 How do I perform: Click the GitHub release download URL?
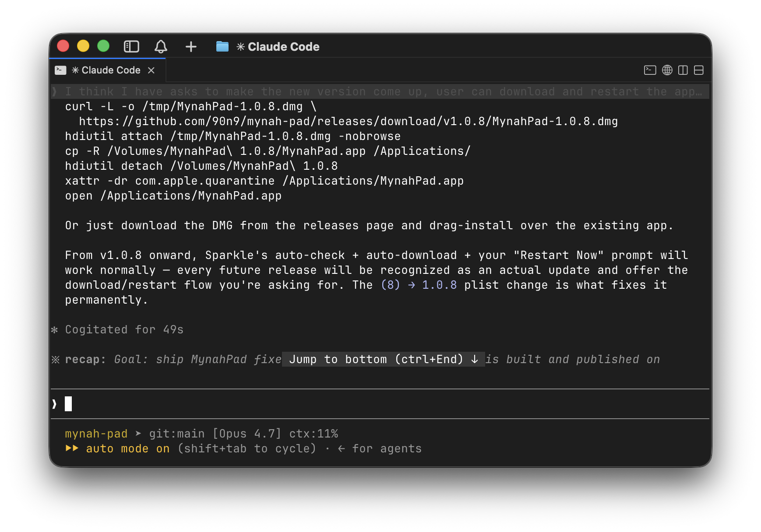(x=348, y=121)
